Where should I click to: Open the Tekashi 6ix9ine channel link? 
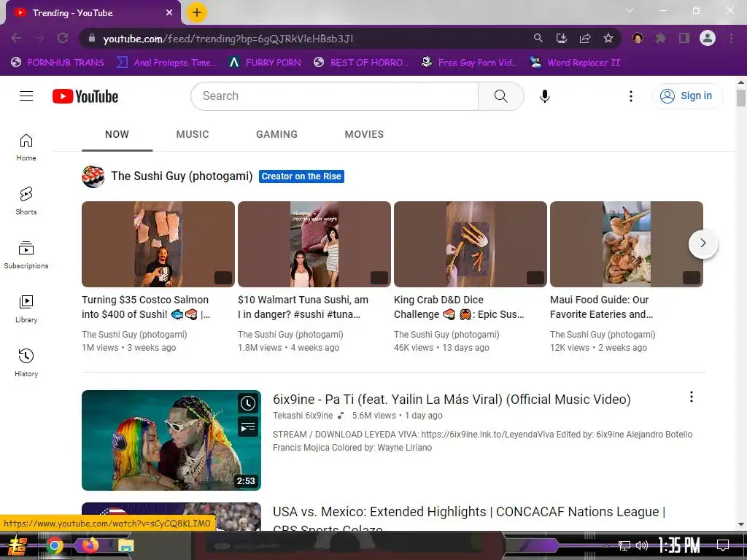pyautogui.click(x=303, y=416)
